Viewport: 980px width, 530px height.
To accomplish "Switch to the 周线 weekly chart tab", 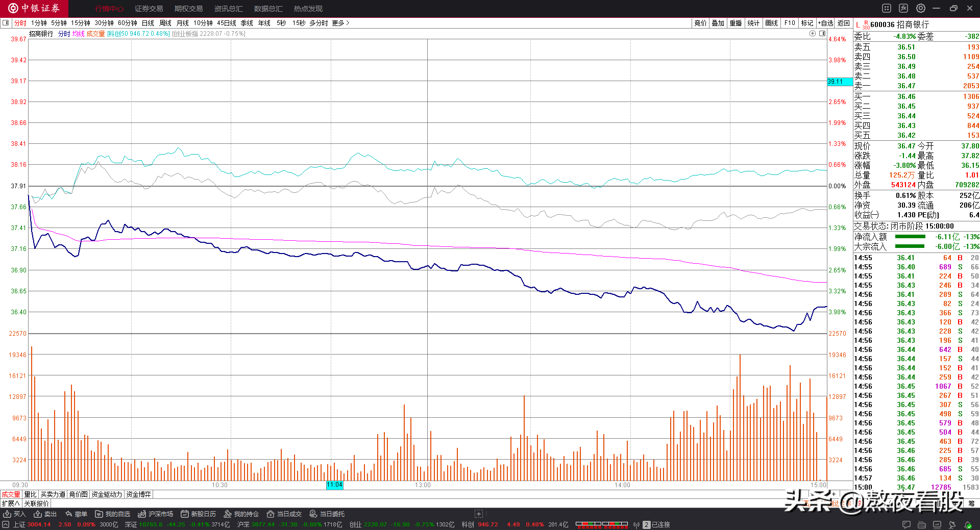I will click(165, 23).
